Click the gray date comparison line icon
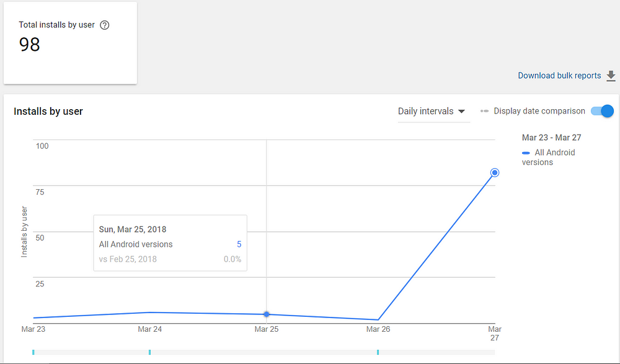The width and height of the screenshot is (620, 364). pyautogui.click(x=484, y=112)
